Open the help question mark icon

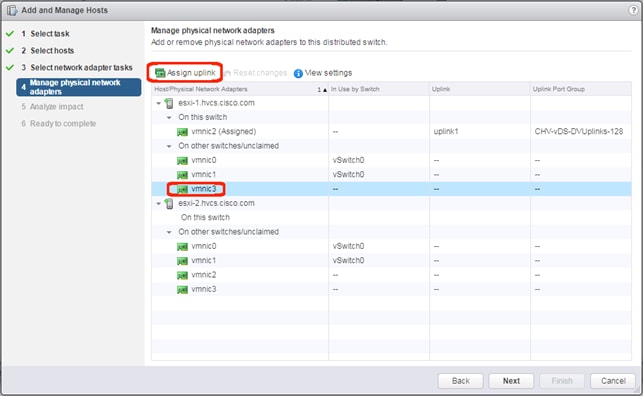633,10
